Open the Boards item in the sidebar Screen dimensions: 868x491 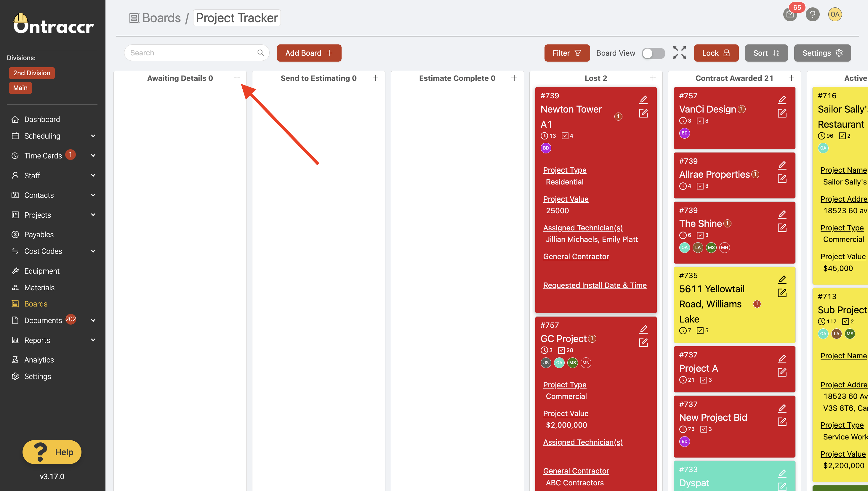pos(36,304)
